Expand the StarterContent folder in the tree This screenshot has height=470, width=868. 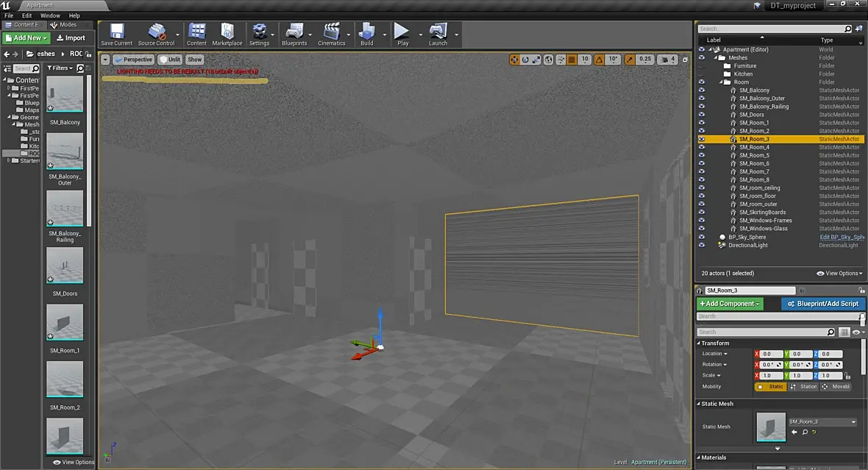click(x=9, y=160)
